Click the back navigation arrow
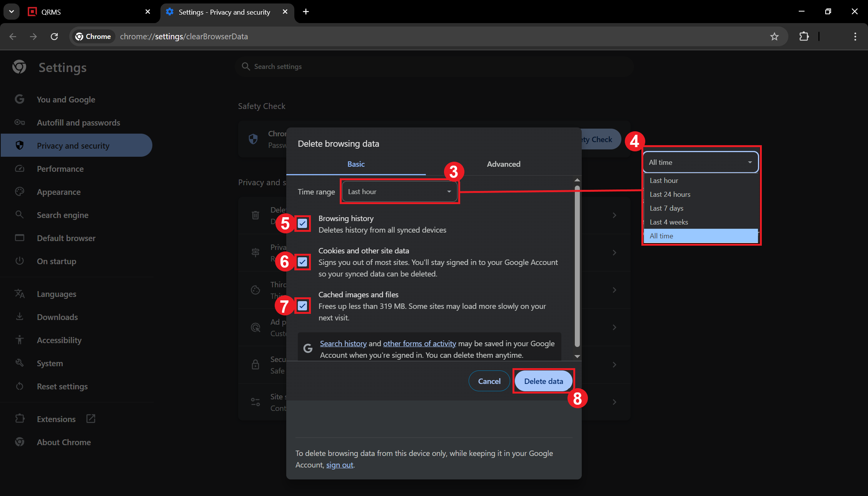Image resolution: width=868 pixels, height=496 pixels. point(13,37)
